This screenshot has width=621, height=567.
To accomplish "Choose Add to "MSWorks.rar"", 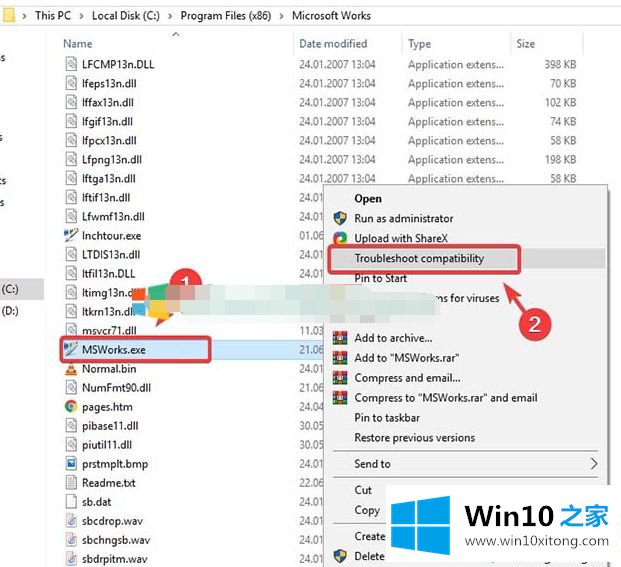I will point(407,358).
